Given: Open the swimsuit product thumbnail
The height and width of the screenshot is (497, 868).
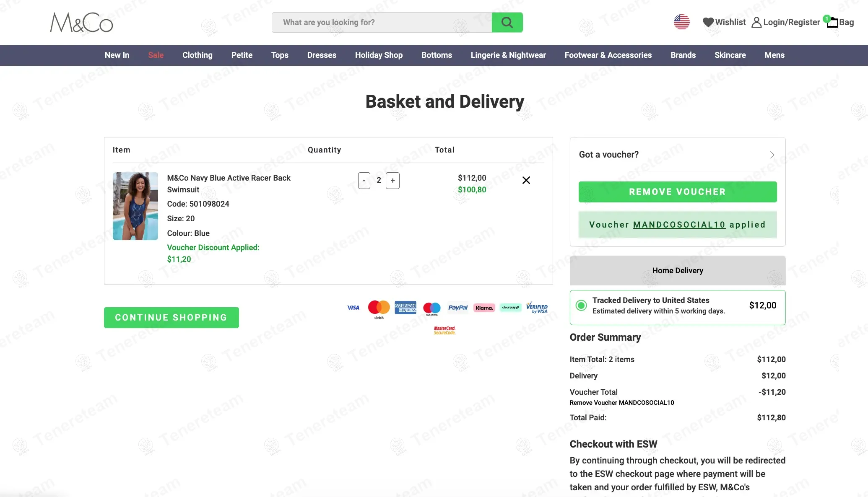Looking at the screenshot, I should (x=135, y=206).
